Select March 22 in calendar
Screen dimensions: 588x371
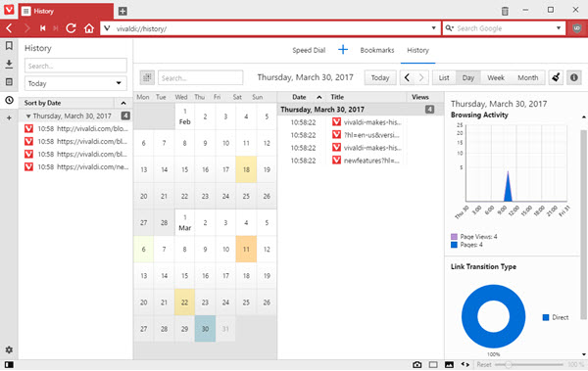(184, 302)
